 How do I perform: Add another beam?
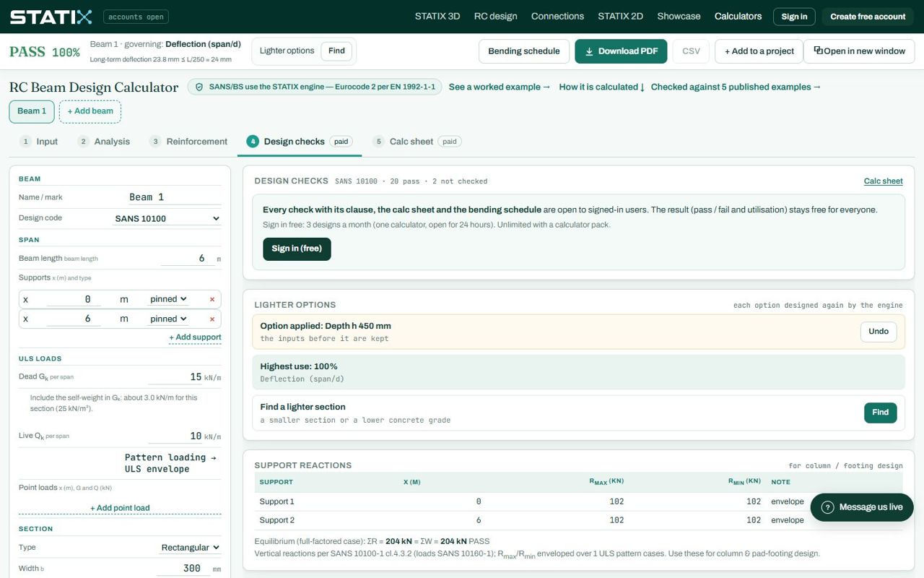coord(90,111)
